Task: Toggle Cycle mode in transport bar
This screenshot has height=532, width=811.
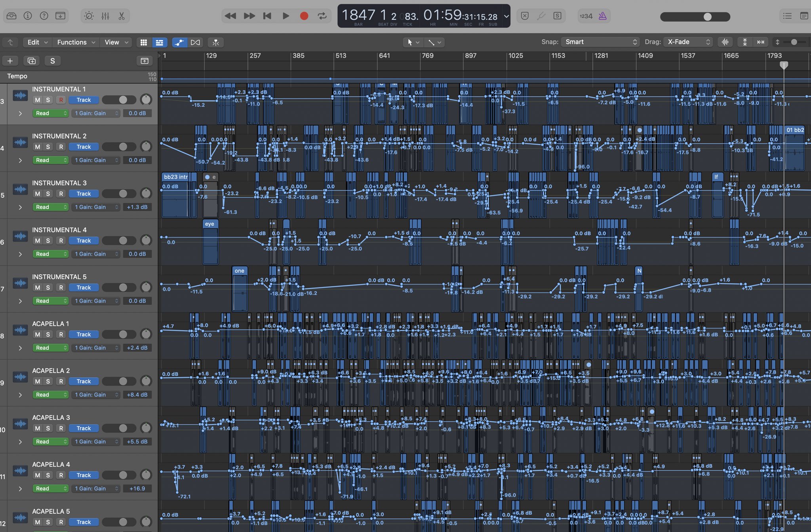Action: pyautogui.click(x=322, y=16)
